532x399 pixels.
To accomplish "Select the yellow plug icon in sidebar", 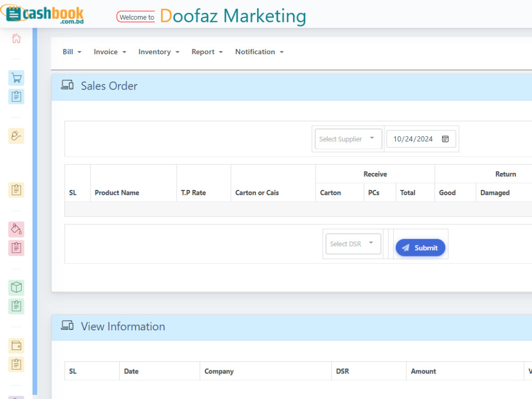I will tap(16, 136).
